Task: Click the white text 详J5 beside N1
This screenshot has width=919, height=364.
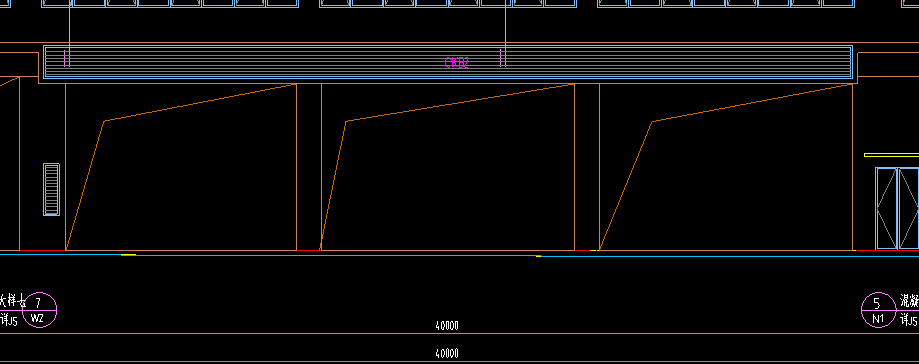Action: point(909,319)
